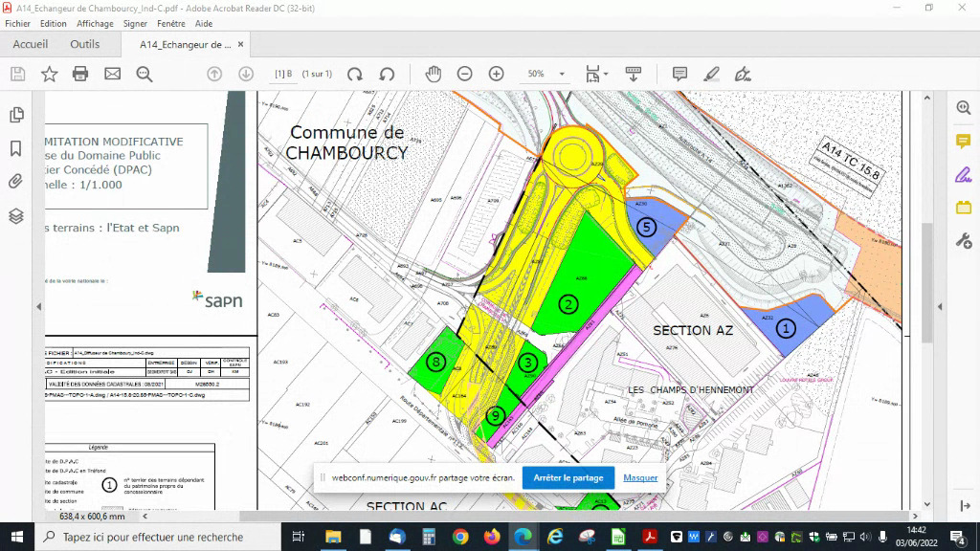Click the page number input field
Screen dimensions: 980x551
coord(283,74)
